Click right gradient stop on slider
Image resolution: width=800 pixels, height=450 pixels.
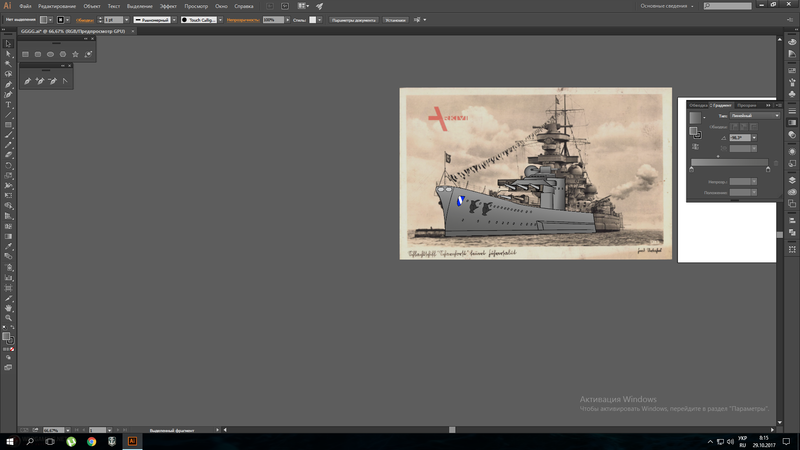(768, 169)
